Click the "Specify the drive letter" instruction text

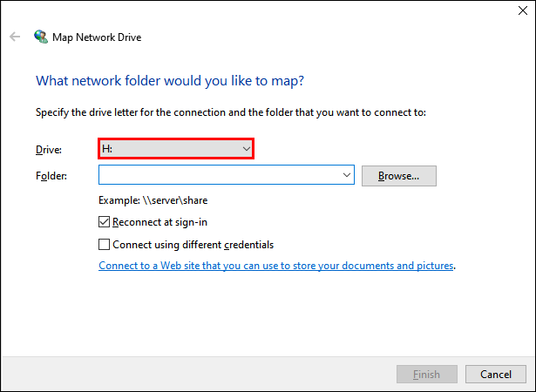230,112
